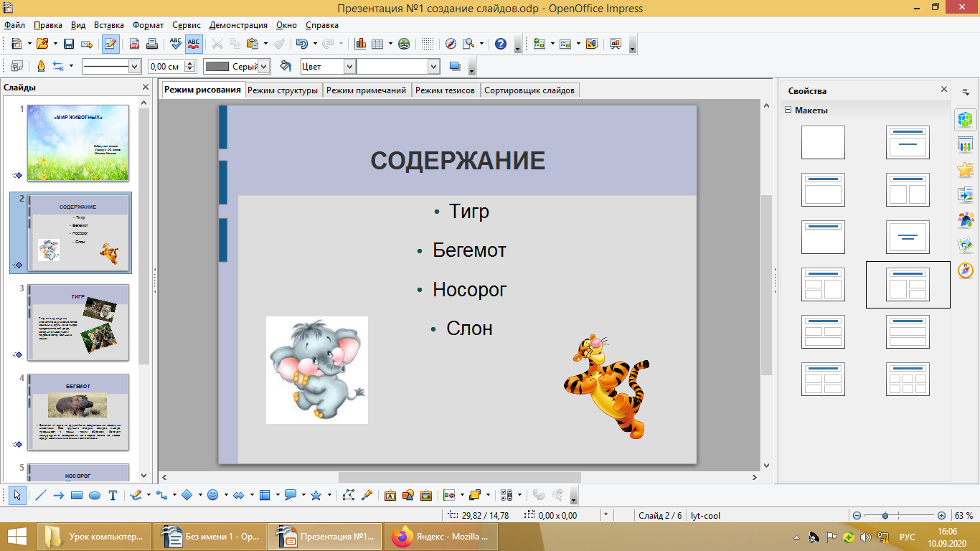Image resolution: width=980 pixels, height=551 pixels.
Task: Select slide 4 БЕГЕМОТ thumbnail
Action: pos(78,412)
